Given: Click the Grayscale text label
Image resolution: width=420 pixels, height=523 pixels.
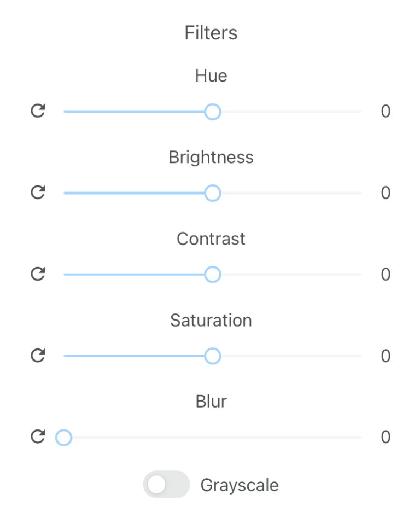Looking at the screenshot, I should [x=240, y=485].
